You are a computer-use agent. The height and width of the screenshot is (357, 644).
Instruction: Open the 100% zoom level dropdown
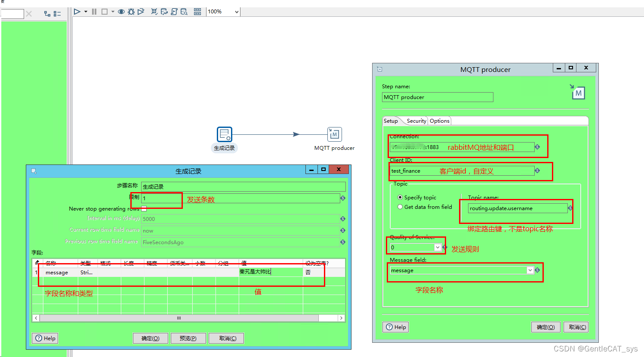point(236,12)
